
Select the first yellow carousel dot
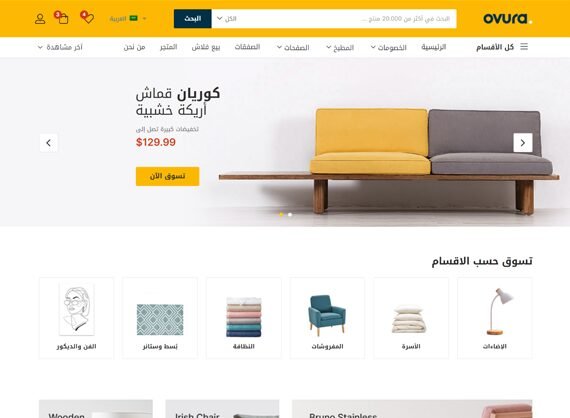(x=281, y=214)
